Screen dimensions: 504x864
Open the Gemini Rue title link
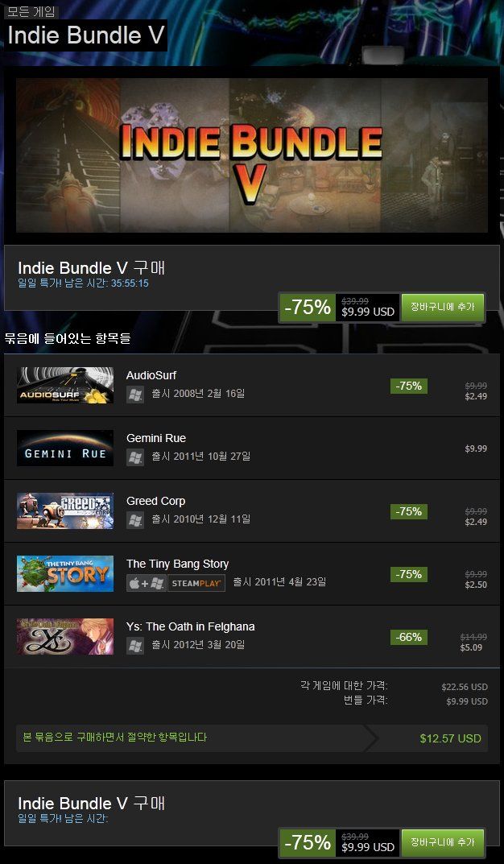[156, 438]
